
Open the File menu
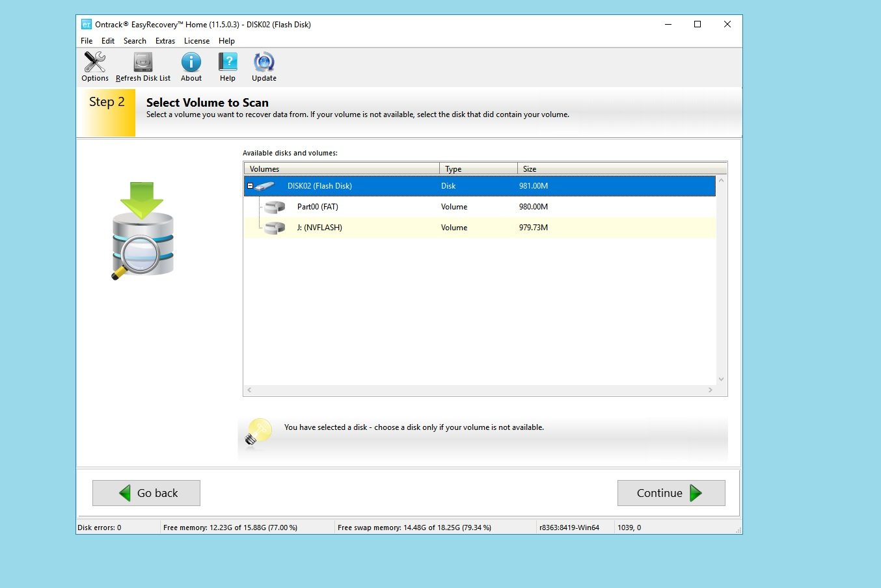tap(87, 41)
